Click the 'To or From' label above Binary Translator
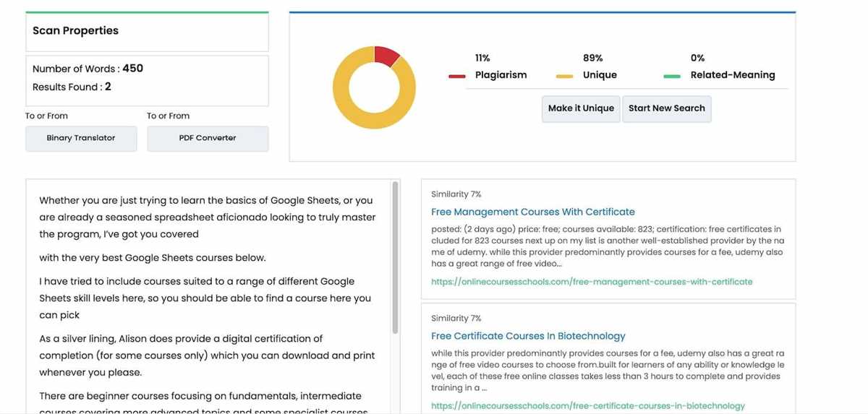868x414 pixels. [x=46, y=116]
